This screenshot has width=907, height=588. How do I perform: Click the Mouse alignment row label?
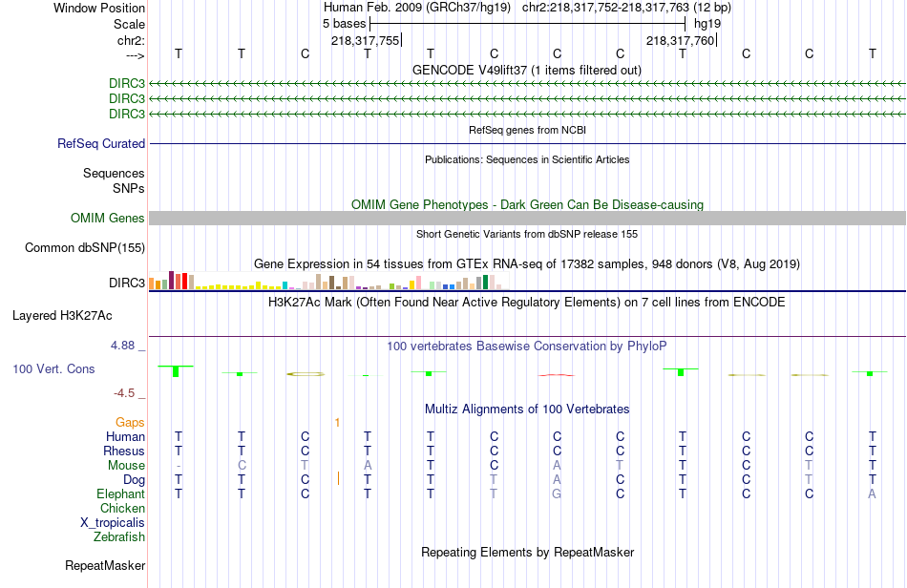pyautogui.click(x=126, y=466)
